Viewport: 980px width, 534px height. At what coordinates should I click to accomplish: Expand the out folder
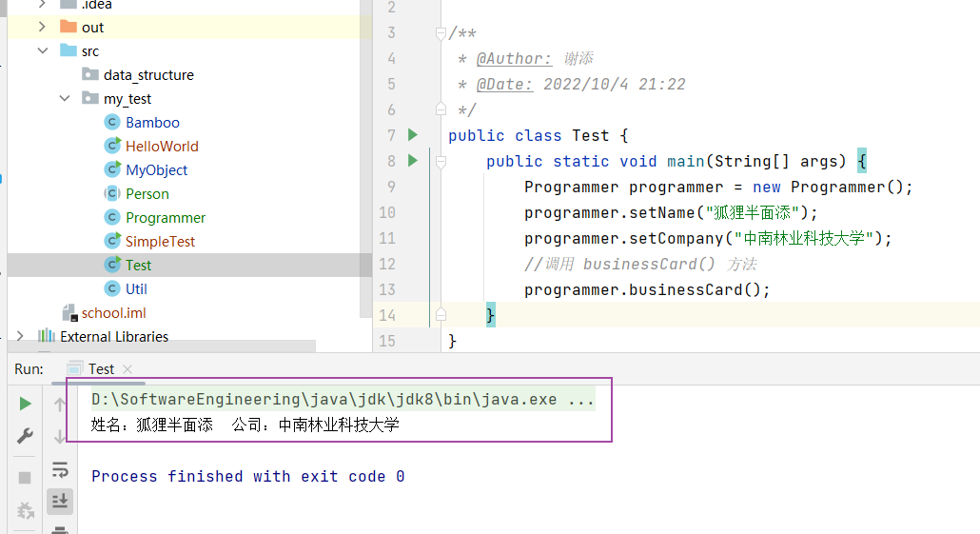click(x=42, y=27)
